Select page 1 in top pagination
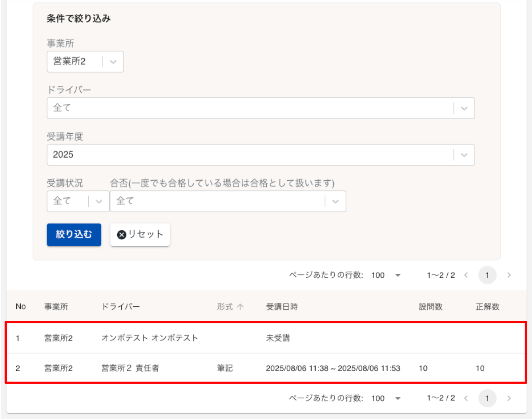Screen dimensions: 532x419 pos(487,275)
